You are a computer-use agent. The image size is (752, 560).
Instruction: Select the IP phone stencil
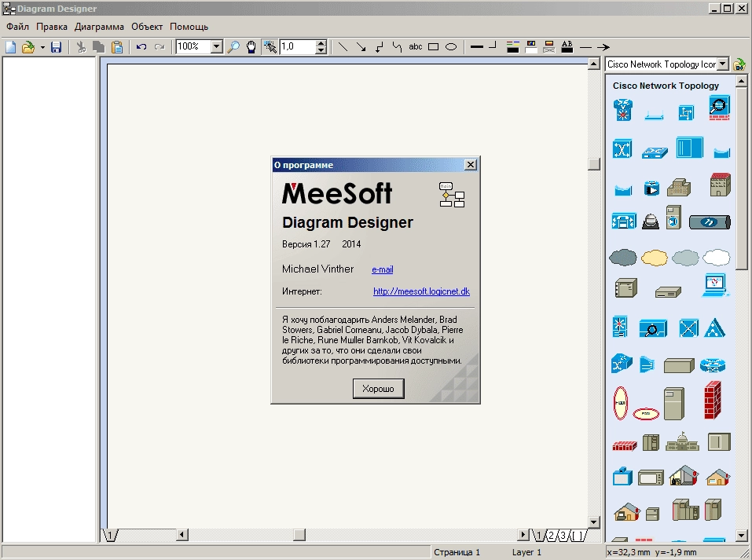651,221
